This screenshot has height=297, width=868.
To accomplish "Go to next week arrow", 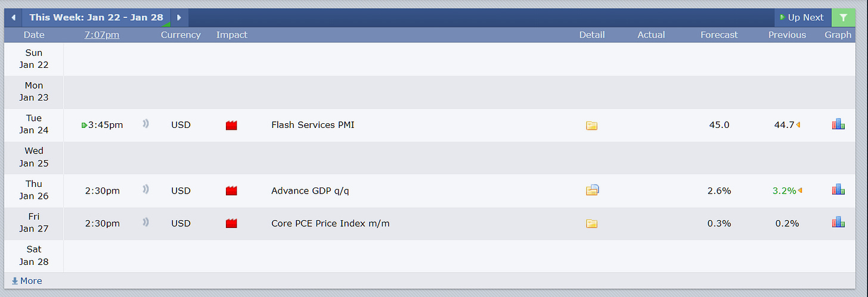I will pyautogui.click(x=179, y=18).
